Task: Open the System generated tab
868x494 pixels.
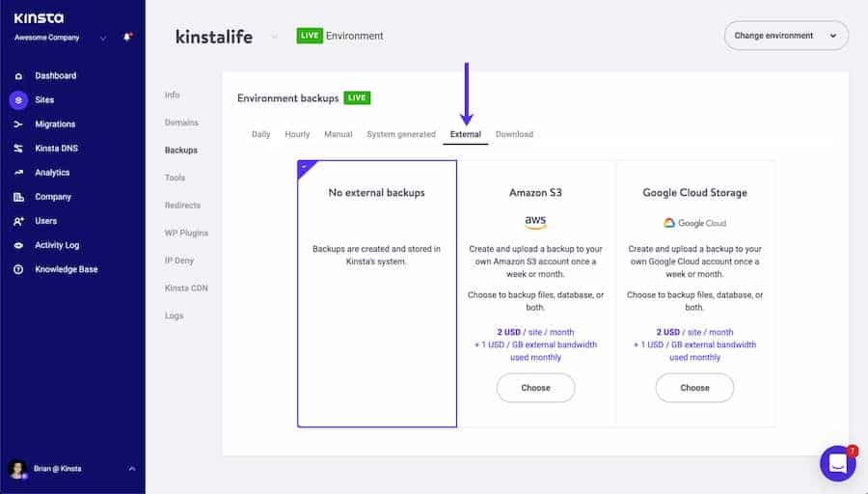Action: [401, 134]
